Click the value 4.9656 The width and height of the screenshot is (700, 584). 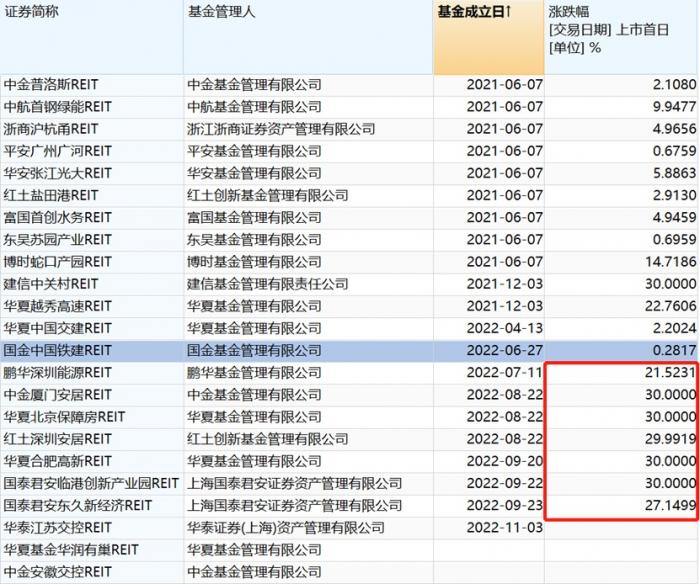tap(675, 129)
